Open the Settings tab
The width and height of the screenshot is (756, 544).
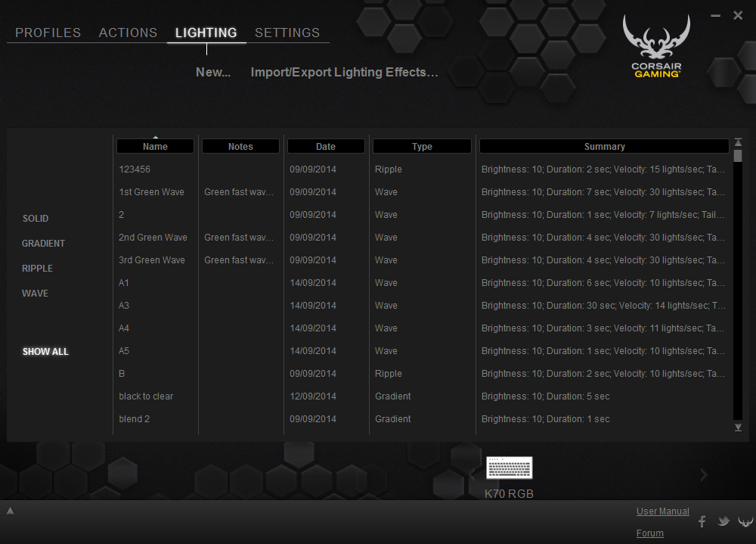287,33
